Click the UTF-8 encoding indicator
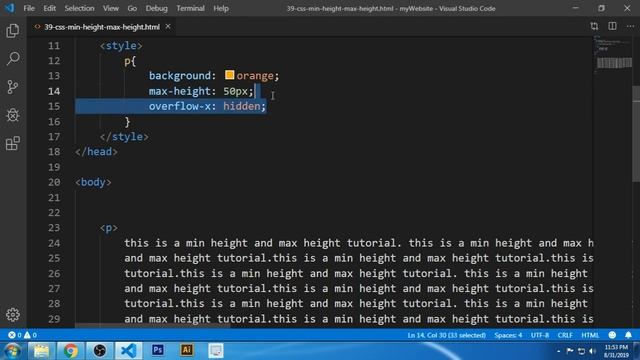This screenshot has height=360, width=640. [540, 335]
